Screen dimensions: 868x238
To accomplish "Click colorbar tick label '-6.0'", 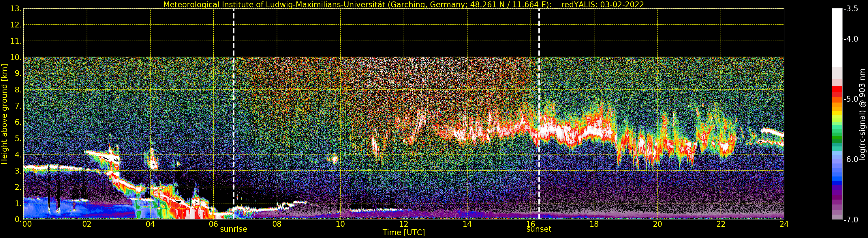I will coord(851,159).
